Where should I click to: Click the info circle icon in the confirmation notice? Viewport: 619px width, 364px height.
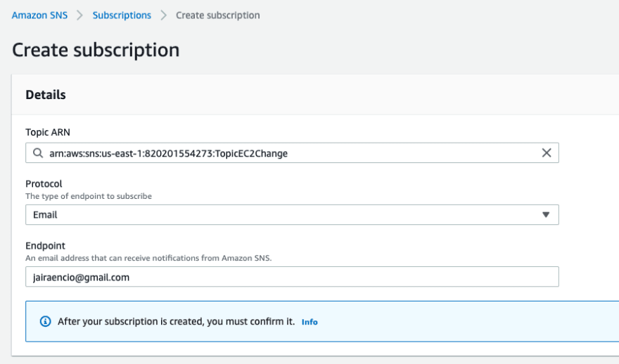pyautogui.click(x=46, y=321)
